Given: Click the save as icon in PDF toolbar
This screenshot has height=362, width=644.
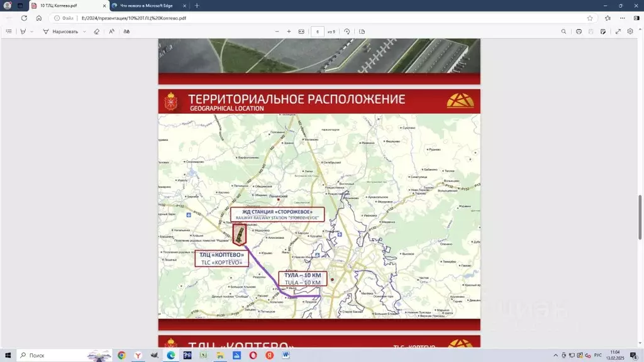Looking at the screenshot, I should pyautogui.click(x=603, y=31).
